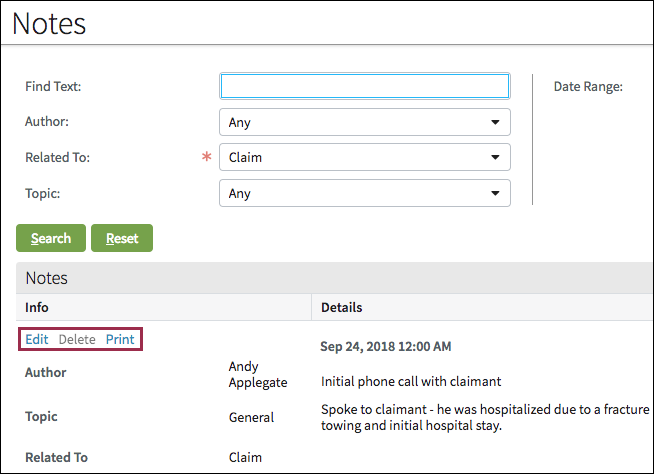Open the Author dropdown in search filters

(x=364, y=122)
